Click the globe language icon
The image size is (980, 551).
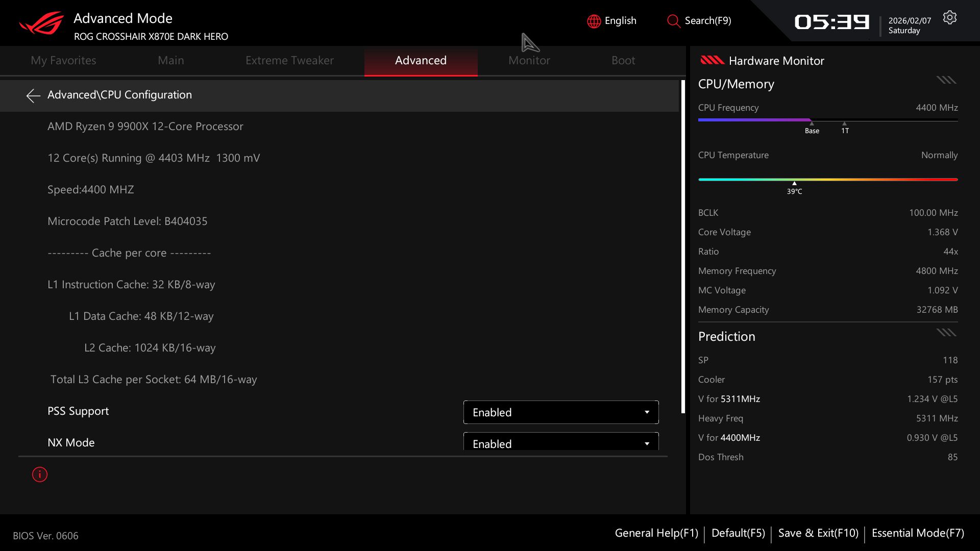pos(594,21)
